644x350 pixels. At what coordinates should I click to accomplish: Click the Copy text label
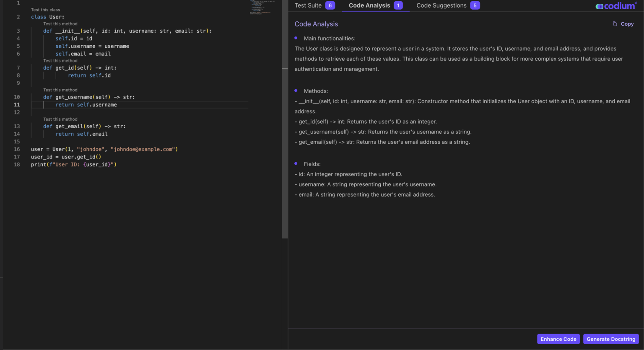point(627,24)
